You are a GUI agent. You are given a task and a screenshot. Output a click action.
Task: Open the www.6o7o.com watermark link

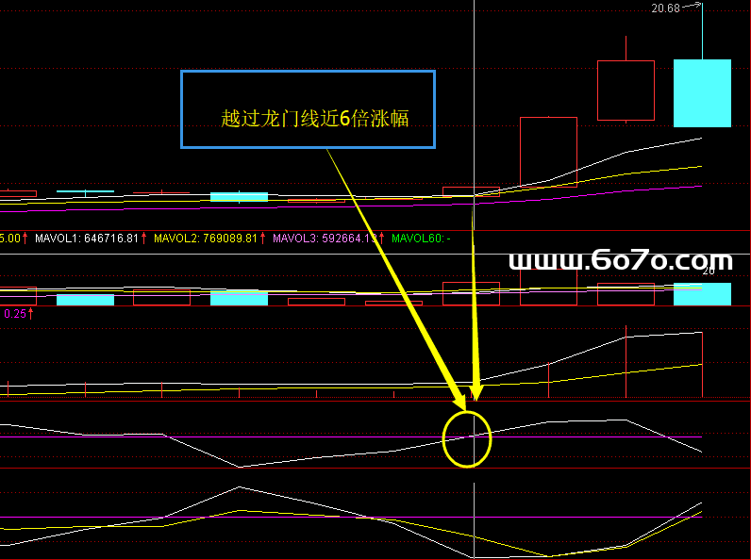pos(620,260)
